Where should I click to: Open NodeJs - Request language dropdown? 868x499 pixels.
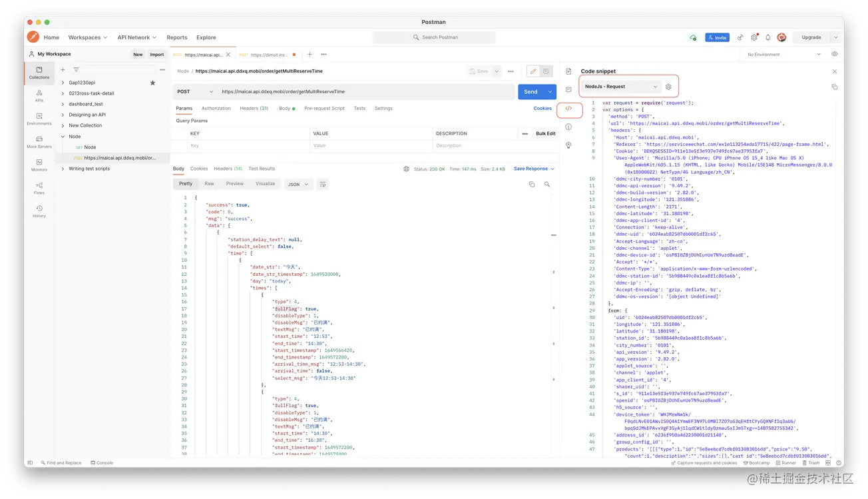pos(620,87)
